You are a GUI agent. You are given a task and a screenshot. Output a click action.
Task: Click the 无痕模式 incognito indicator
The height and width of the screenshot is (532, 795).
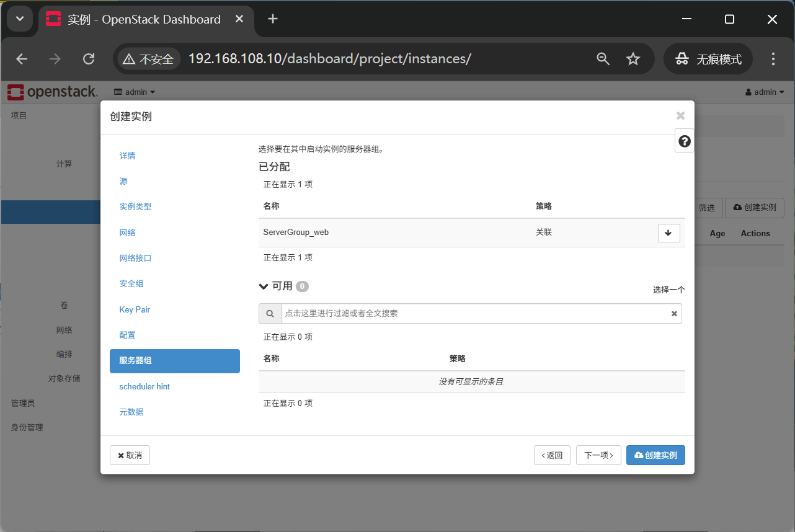pyautogui.click(x=708, y=59)
